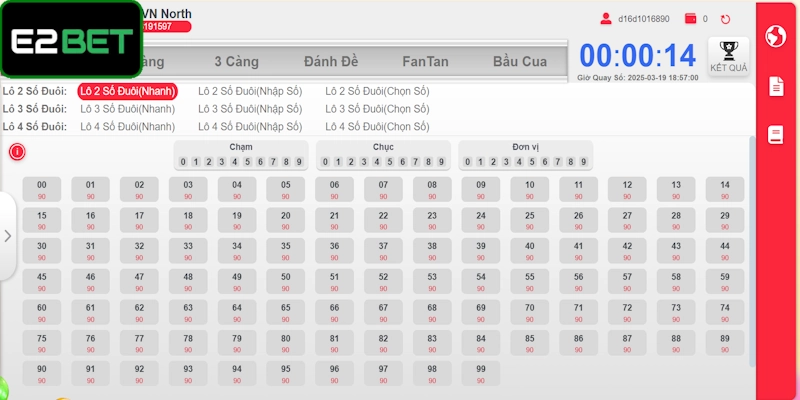The image size is (800, 400).
Task: Click the username d16d1016890
Action: pyautogui.click(x=644, y=19)
